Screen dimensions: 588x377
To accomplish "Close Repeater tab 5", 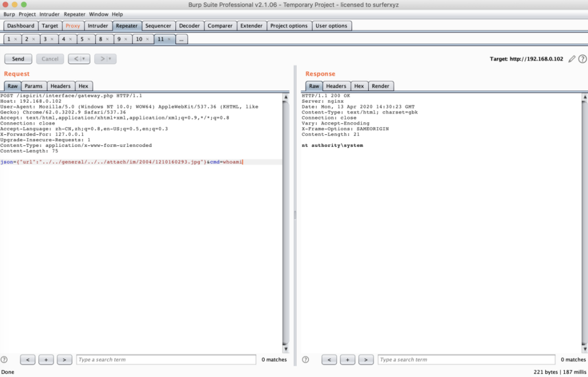I will pos(89,39).
